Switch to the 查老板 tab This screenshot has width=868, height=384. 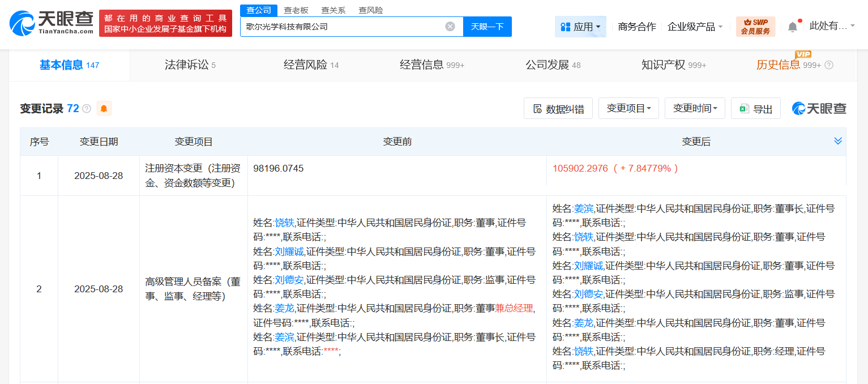click(x=295, y=10)
